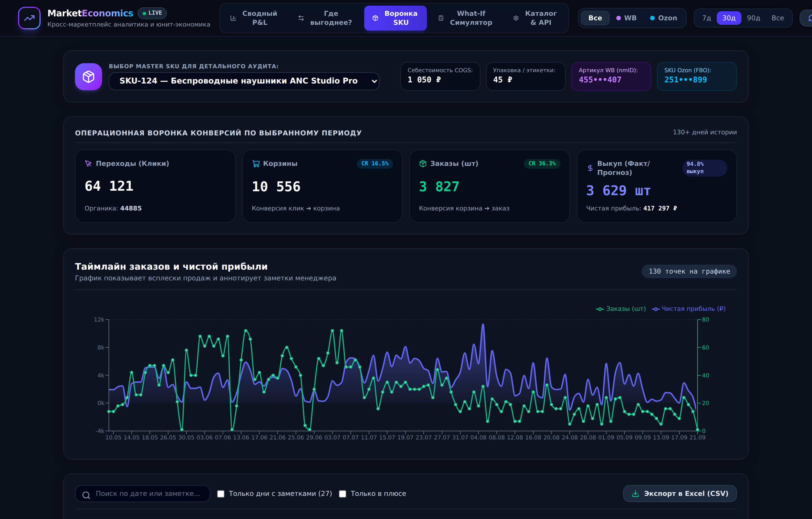
Task: Click the CR 16.5% badge
Action: pyautogui.click(x=375, y=164)
